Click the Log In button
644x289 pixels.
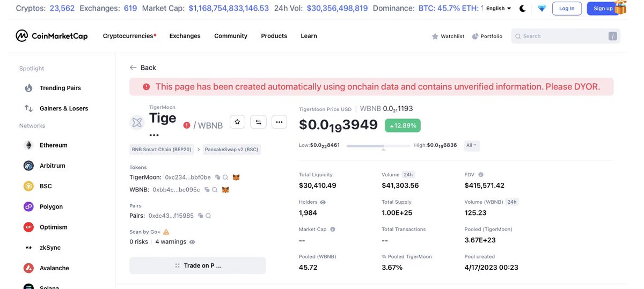[567, 9]
